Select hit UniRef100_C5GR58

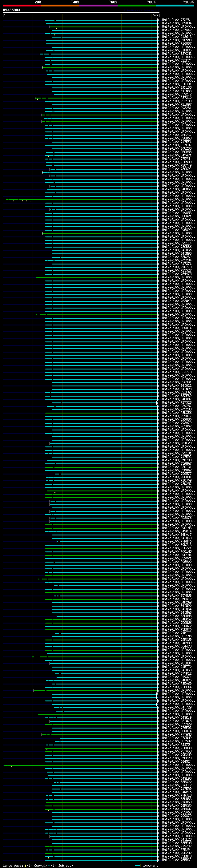pos(177,152)
